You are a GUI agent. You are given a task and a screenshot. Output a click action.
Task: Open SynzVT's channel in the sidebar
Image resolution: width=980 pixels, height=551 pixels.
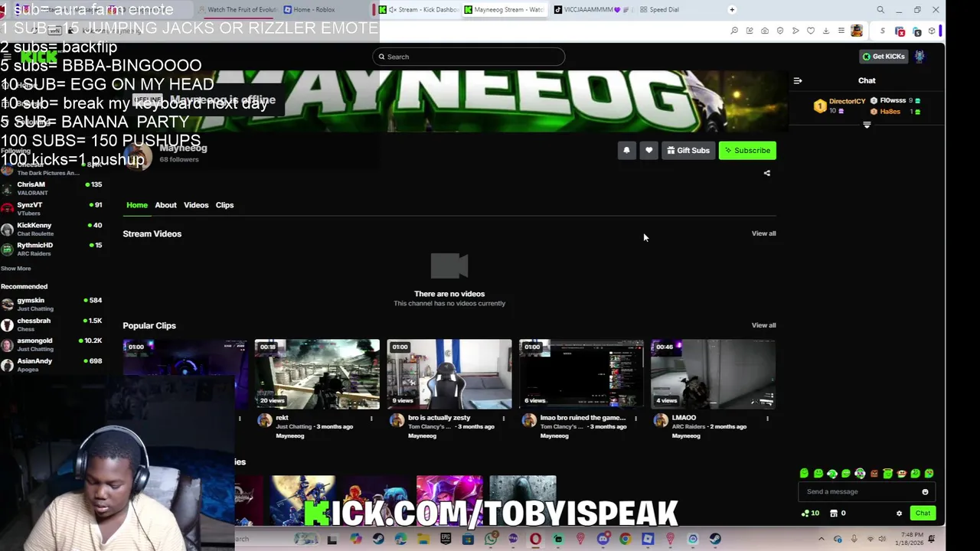51,209
